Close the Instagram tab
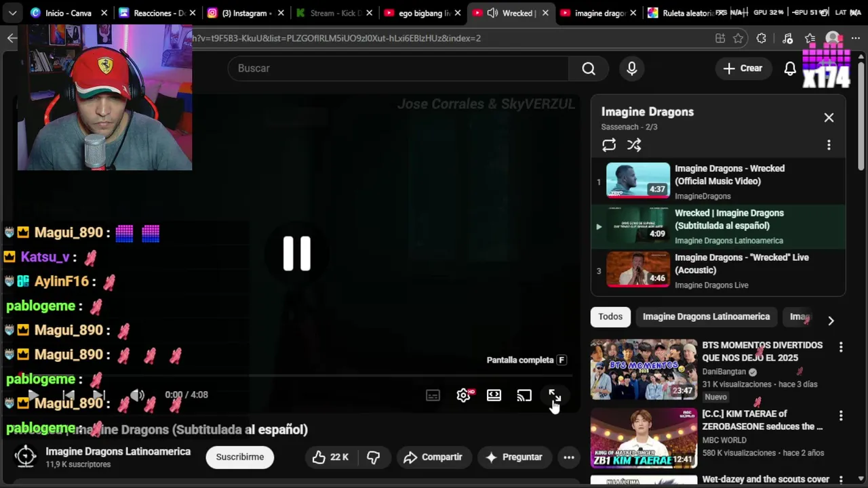Image resolution: width=868 pixels, height=488 pixels. [281, 13]
